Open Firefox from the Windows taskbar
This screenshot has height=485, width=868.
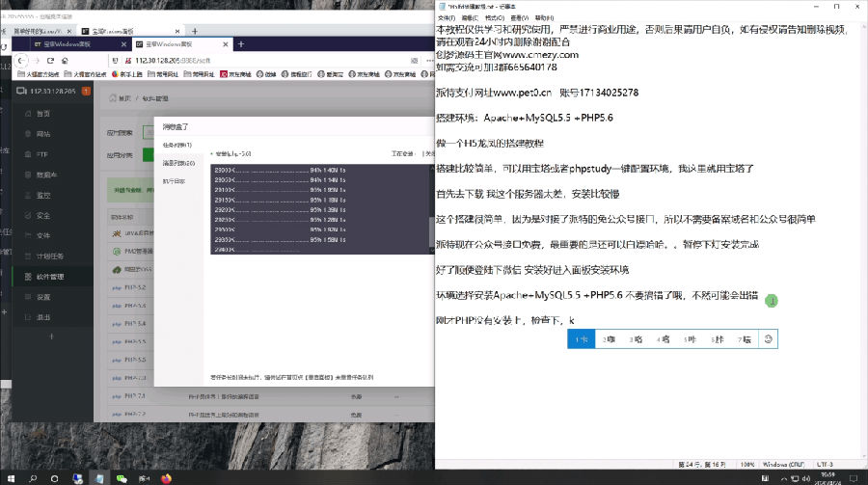[166, 477]
